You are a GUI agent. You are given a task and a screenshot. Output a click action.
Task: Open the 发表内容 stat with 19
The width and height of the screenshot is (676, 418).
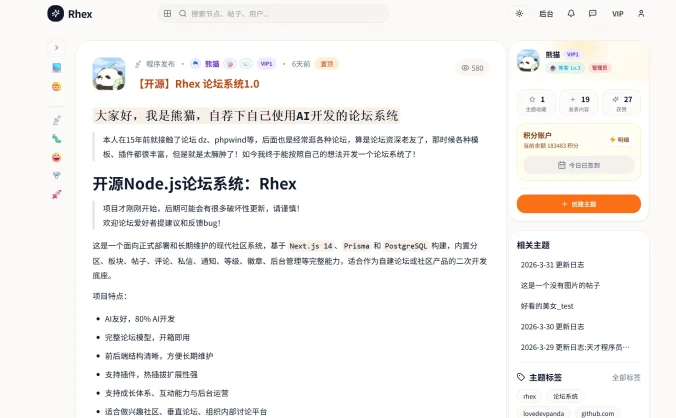click(579, 103)
